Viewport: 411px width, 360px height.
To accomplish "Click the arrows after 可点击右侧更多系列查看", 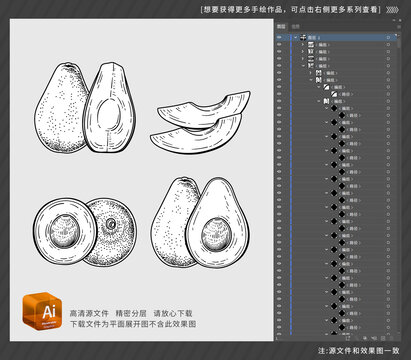I will click(392, 10).
